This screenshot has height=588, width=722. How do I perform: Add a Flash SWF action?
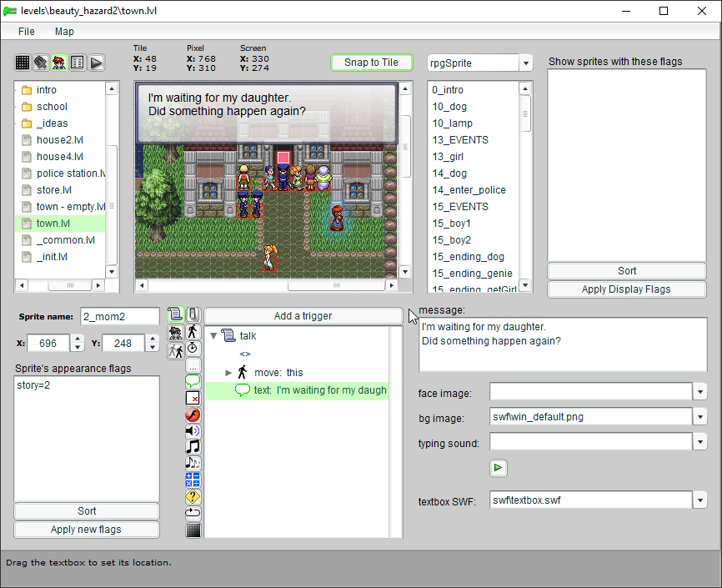(193, 415)
